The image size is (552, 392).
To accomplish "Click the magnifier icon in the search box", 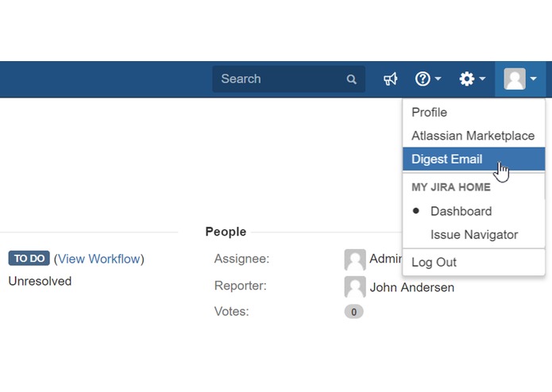I will pyautogui.click(x=351, y=79).
